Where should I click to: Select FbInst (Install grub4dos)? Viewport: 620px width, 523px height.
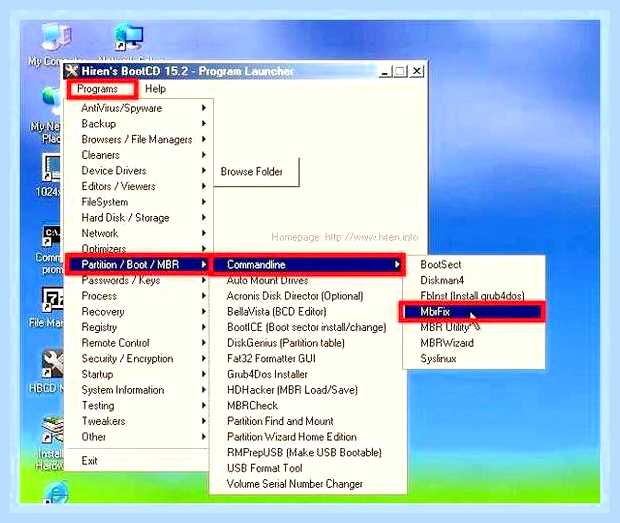(474, 296)
